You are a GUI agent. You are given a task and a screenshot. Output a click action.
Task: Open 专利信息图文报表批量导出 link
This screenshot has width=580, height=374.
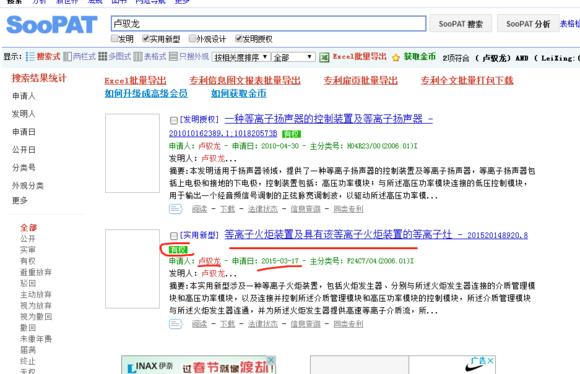click(245, 80)
